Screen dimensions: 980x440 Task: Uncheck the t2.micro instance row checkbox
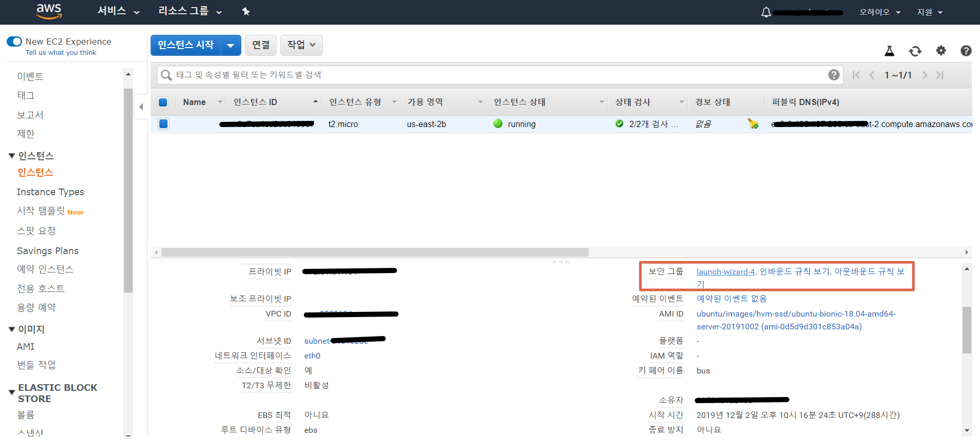[x=163, y=123]
